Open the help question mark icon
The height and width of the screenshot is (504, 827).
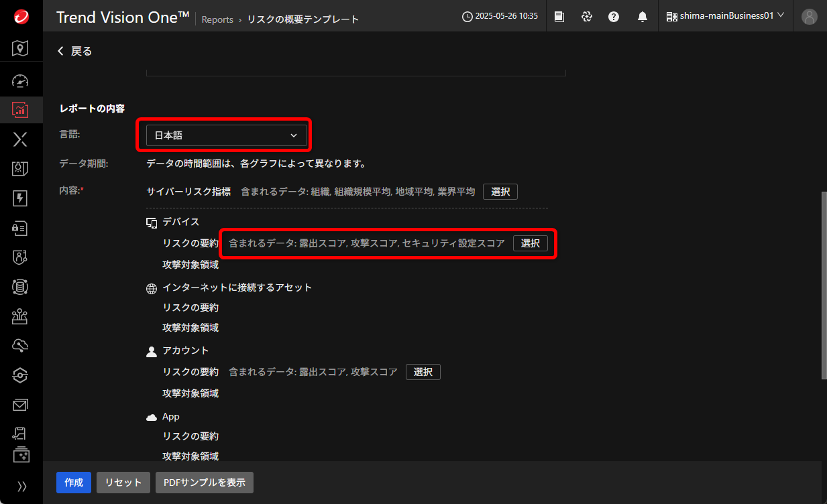point(614,17)
